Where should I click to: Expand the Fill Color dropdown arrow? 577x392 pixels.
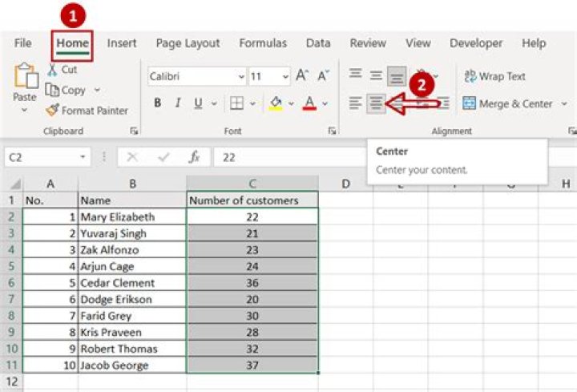[291, 103]
